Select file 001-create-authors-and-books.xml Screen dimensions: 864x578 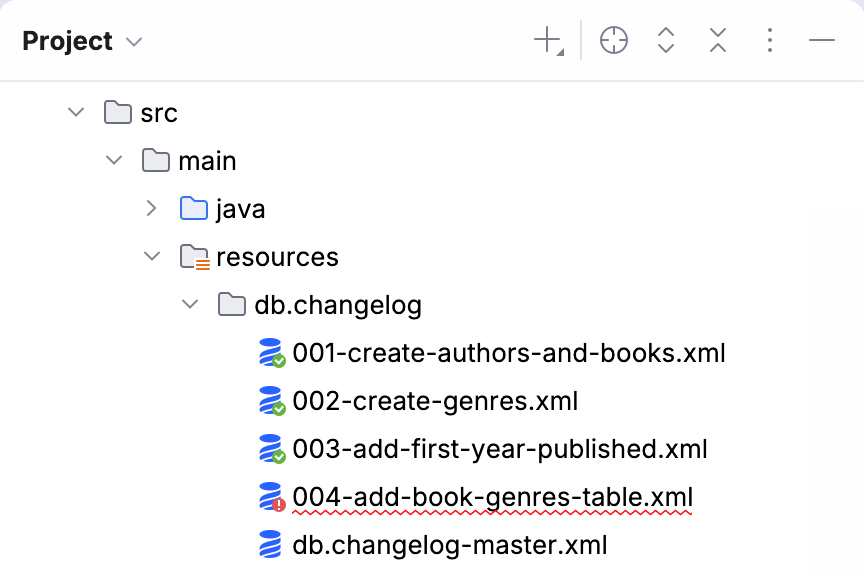[509, 353]
